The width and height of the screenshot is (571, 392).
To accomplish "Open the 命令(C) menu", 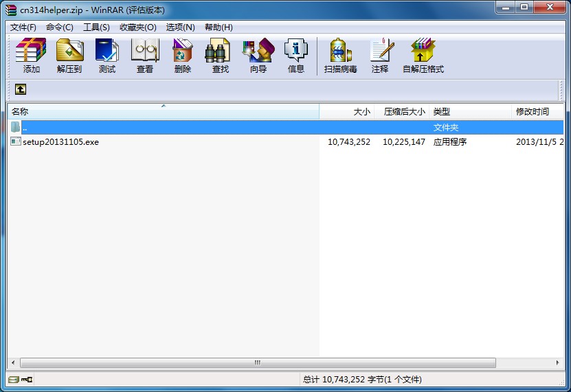I will point(59,27).
